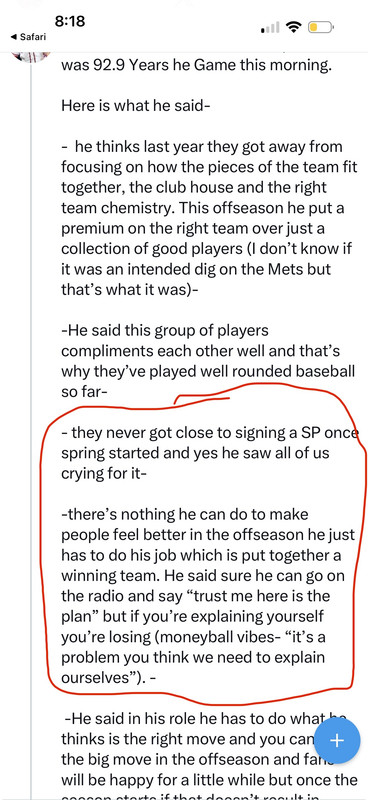
Task: Click the Wi-Fi status icon
Action: click(x=294, y=27)
